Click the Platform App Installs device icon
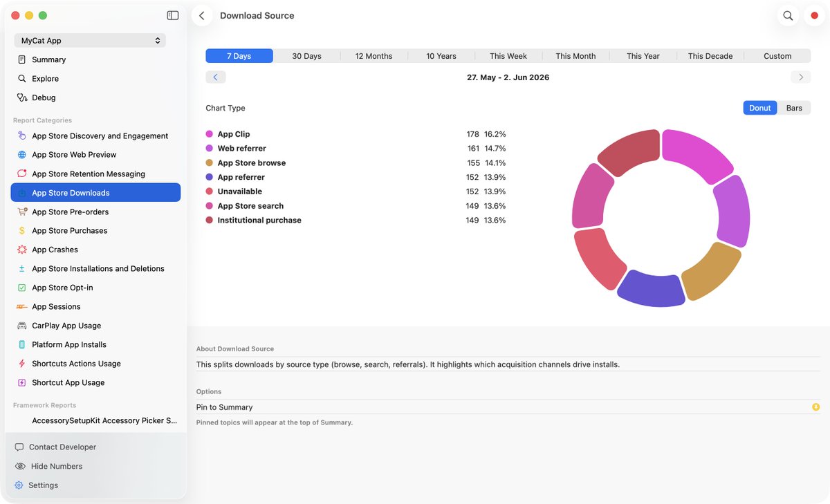The width and height of the screenshot is (830, 504). pos(22,344)
